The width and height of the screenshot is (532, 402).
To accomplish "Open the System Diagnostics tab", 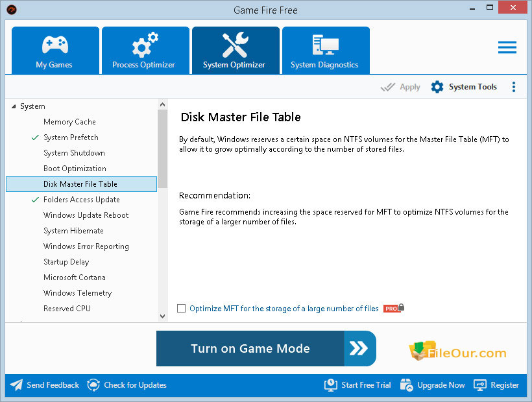I will tap(326, 50).
